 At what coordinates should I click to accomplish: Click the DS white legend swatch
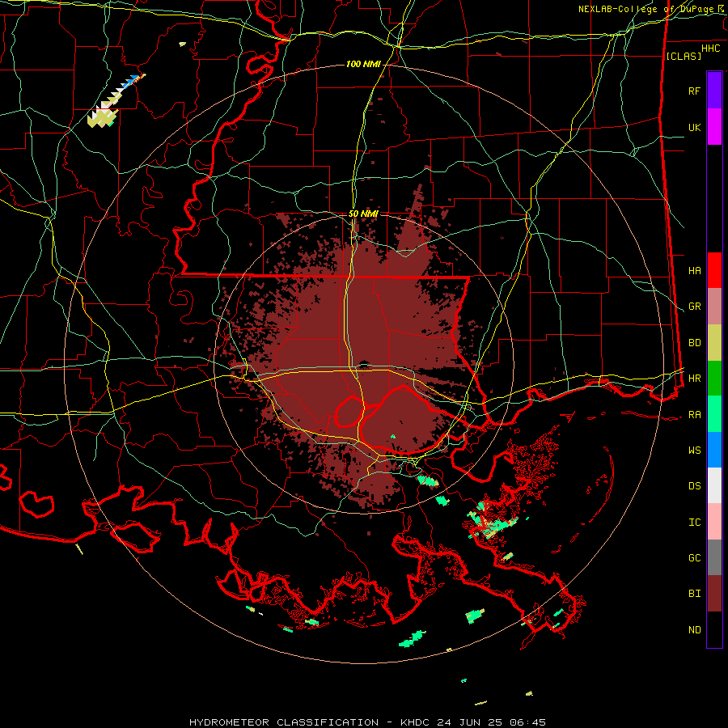(714, 485)
